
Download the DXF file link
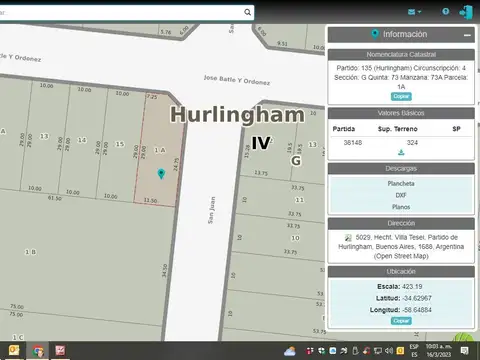click(401, 195)
